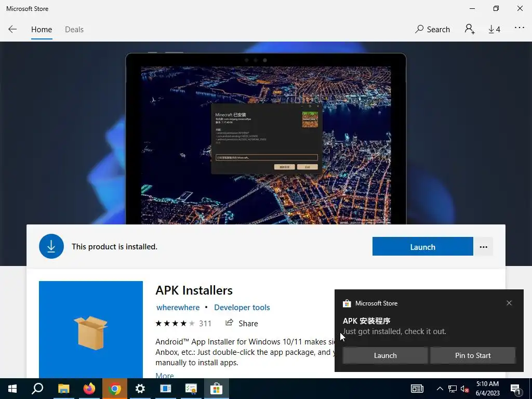Open the wherewhere publisher link
Screen dimensions: 532x399
click(178, 308)
